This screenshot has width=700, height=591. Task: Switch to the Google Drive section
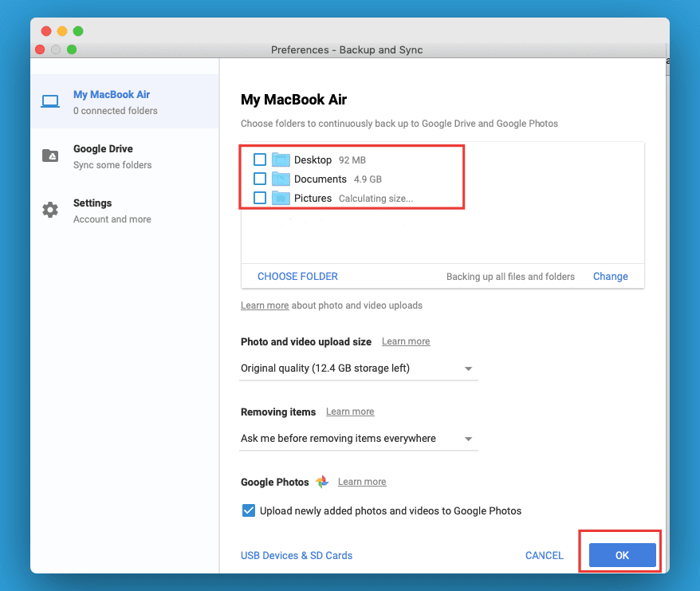coord(103,156)
